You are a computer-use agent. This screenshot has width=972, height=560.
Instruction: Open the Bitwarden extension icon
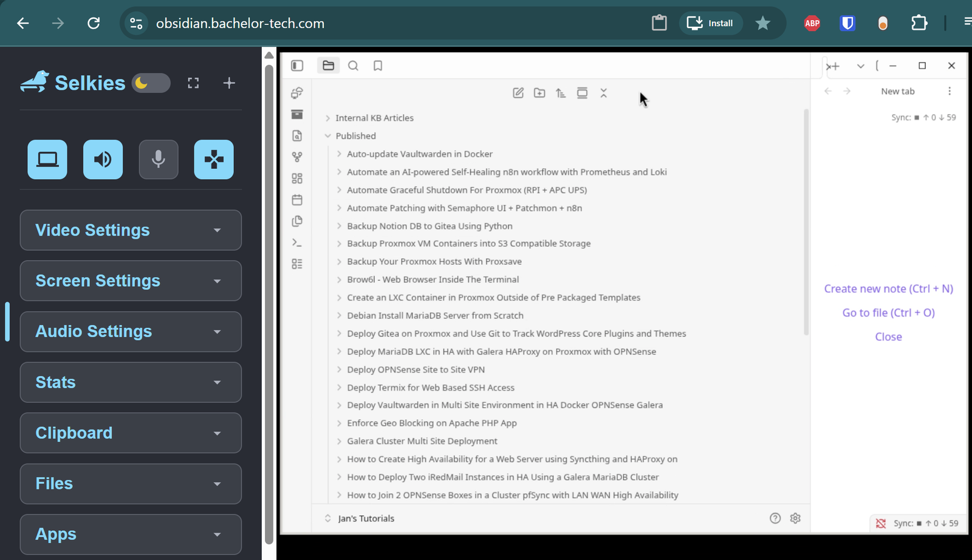point(847,23)
